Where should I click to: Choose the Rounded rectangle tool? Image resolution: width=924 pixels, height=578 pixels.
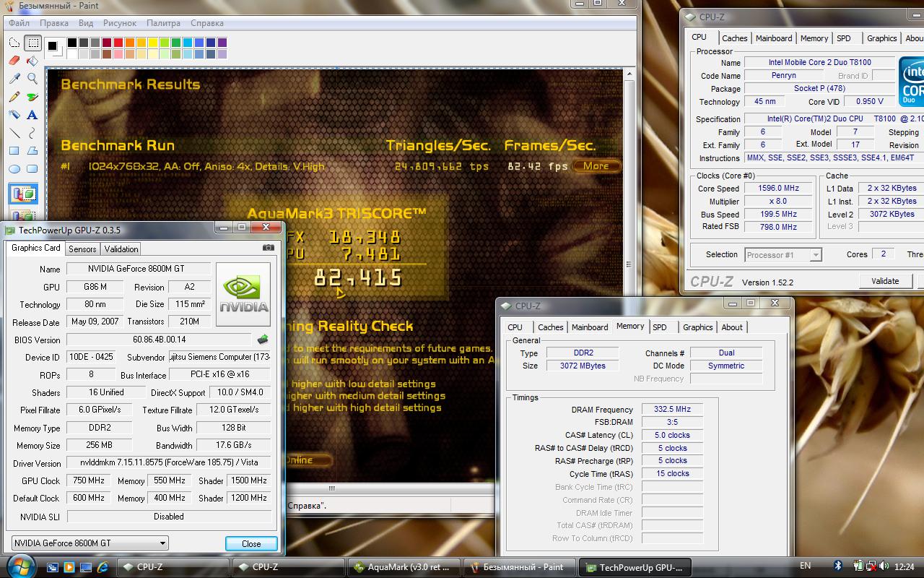point(32,169)
